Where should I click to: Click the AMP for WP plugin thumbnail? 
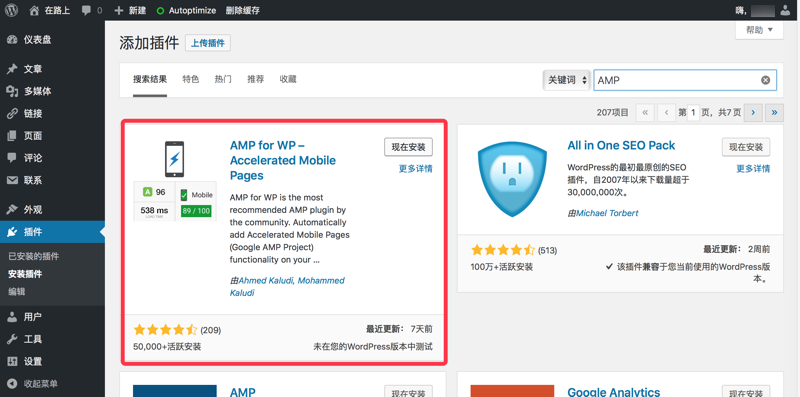[x=174, y=180]
